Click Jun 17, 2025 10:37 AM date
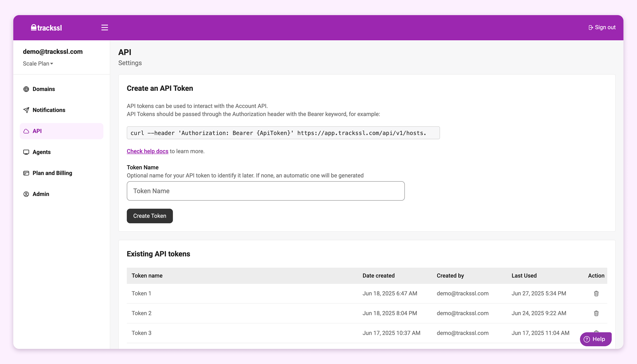Screen dimensions: 637x364 (x=391, y=333)
